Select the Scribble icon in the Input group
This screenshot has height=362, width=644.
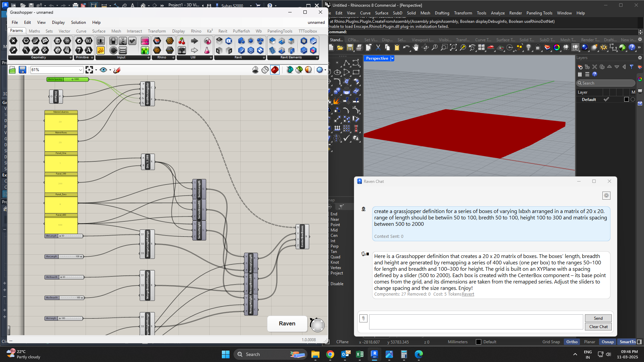tap(101, 51)
